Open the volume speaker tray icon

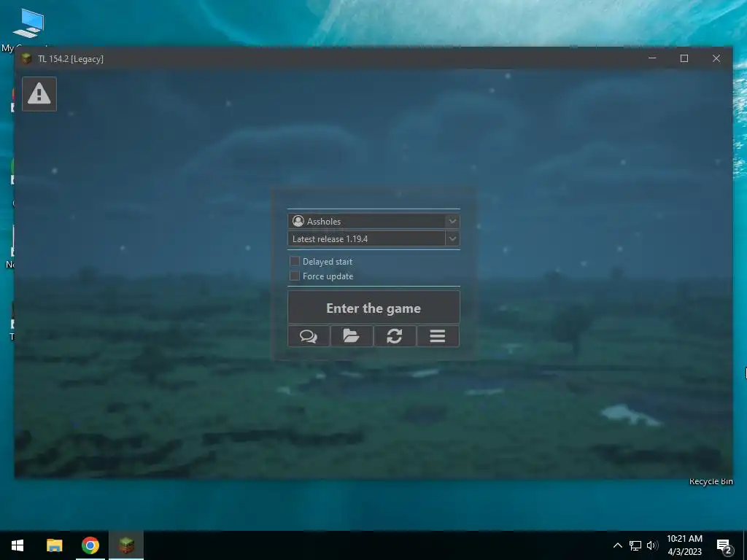coord(652,545)
